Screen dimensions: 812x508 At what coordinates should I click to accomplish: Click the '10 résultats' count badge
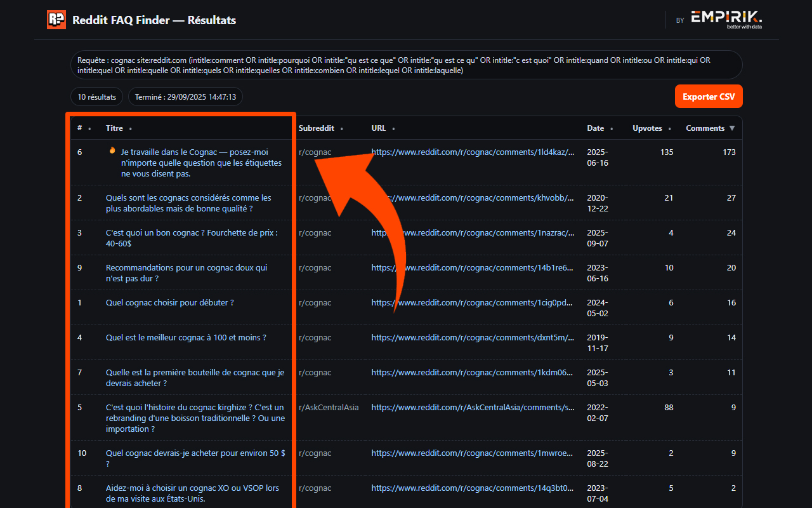point(97,97)
